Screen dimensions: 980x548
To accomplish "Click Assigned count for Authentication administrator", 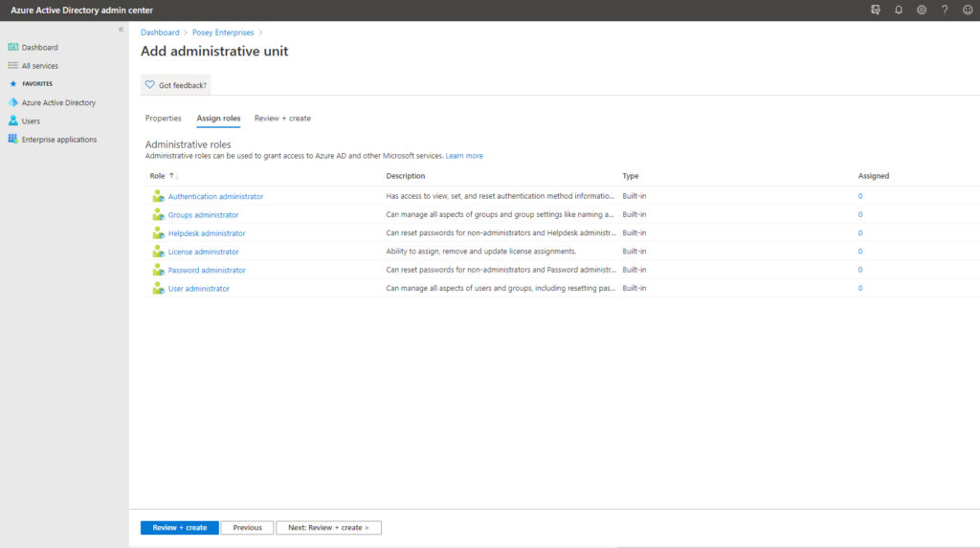I will click(860, 196).
